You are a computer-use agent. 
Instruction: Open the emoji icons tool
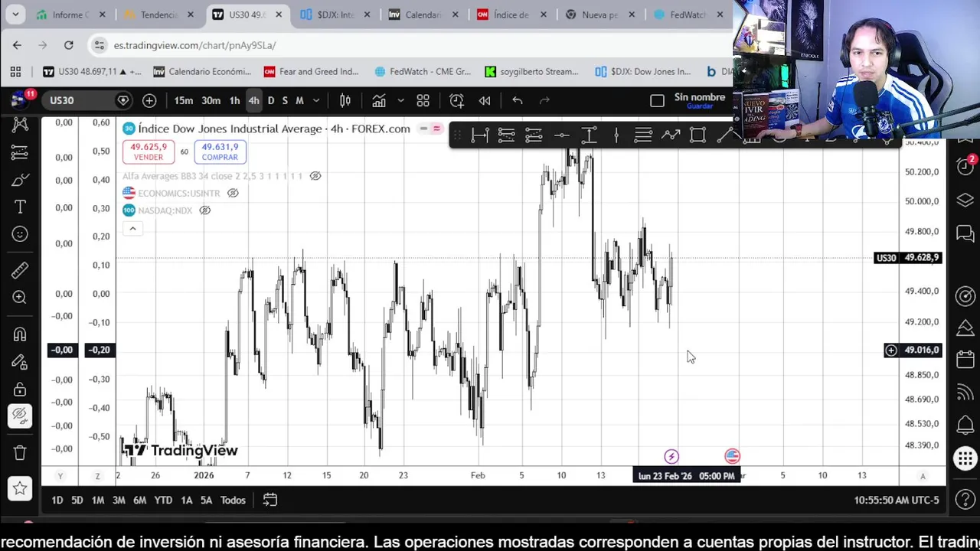pyautogui.click(x=20, y=234)
